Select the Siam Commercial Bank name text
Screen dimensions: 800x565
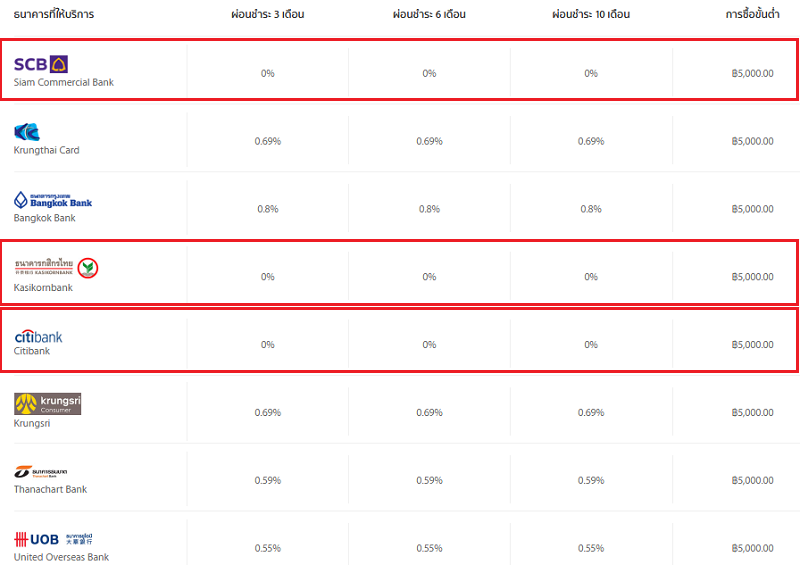point(64,82)
